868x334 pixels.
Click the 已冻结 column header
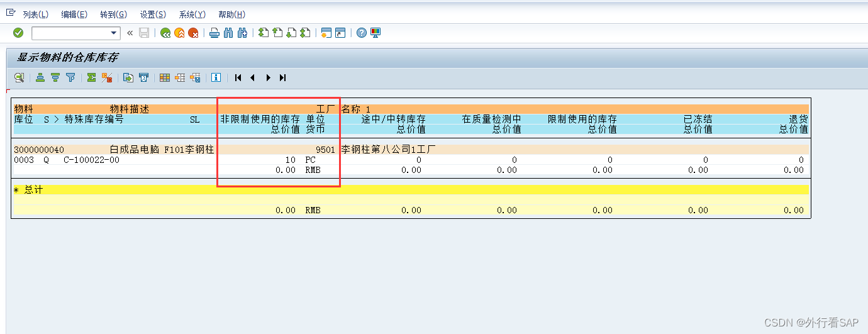tap(698, 119)
